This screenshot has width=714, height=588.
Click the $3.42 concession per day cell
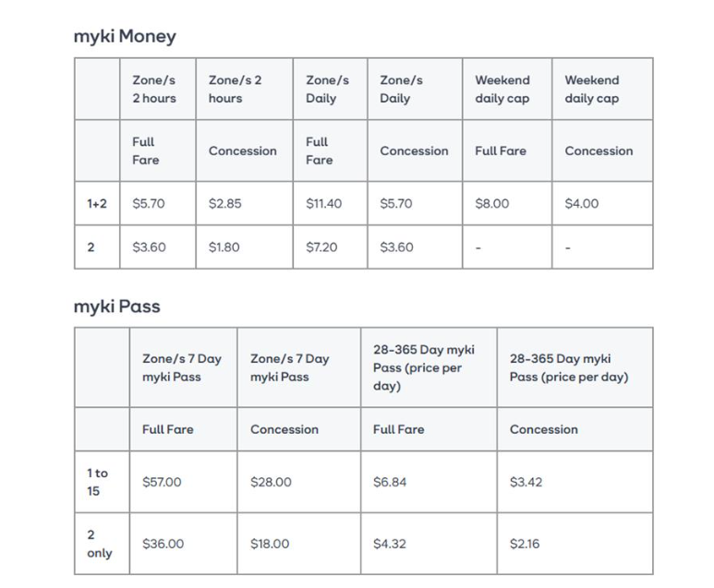point(526,482)
